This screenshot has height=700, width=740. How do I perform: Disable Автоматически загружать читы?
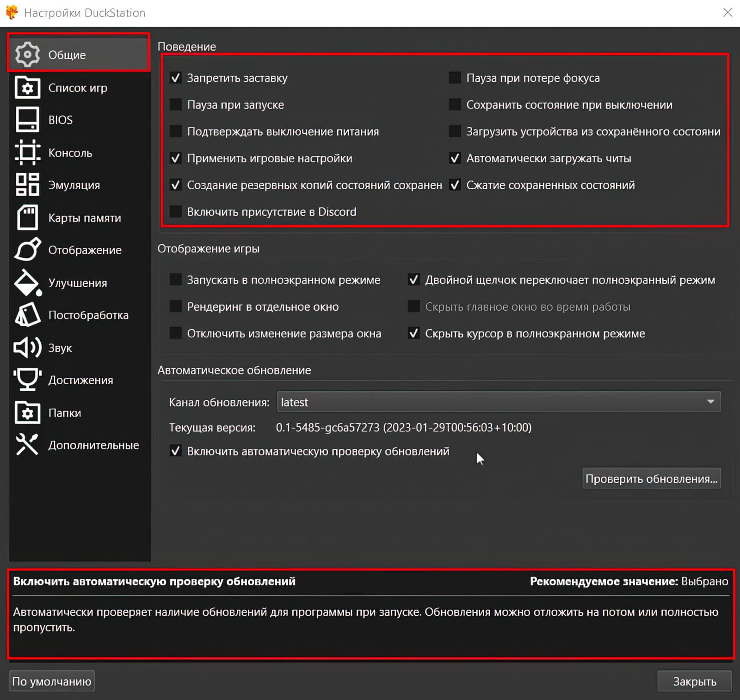point(455,158)
